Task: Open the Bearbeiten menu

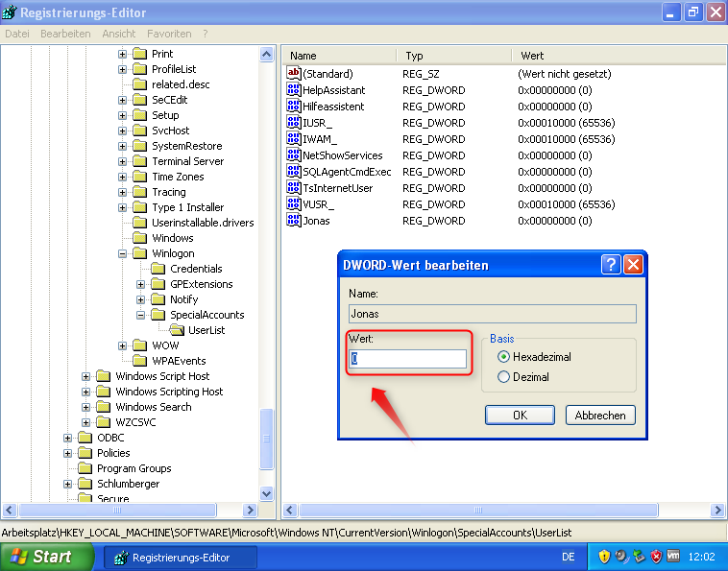Action: (x=65, y=34)
